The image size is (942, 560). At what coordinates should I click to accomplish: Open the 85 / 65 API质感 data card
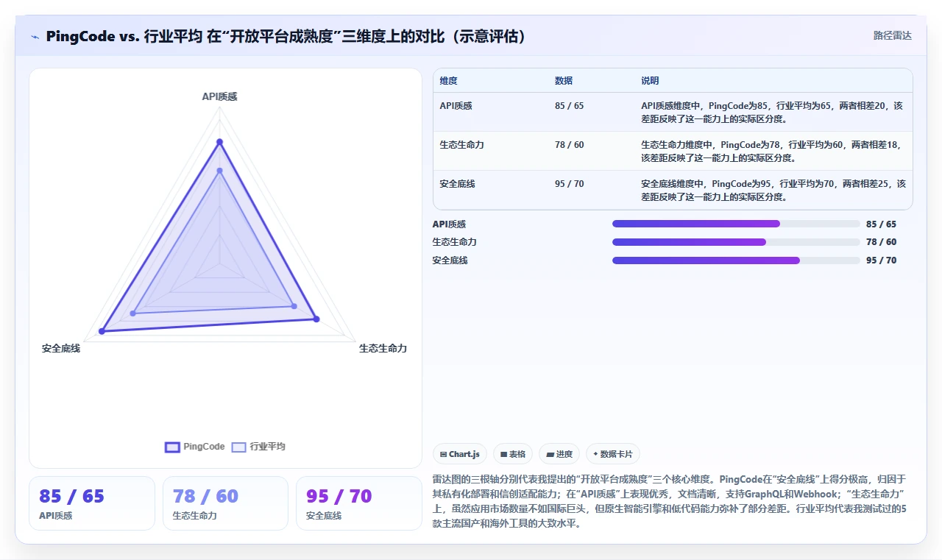(x=92, y=503)
